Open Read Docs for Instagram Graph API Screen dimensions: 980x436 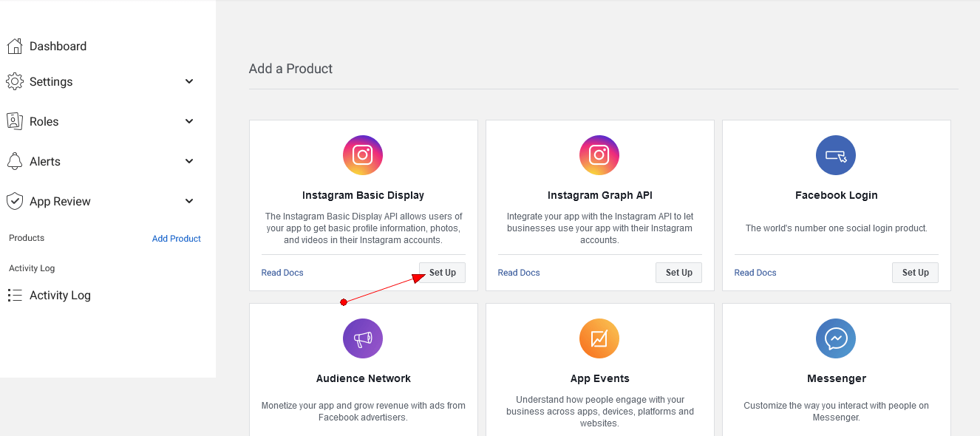point(519,273)
